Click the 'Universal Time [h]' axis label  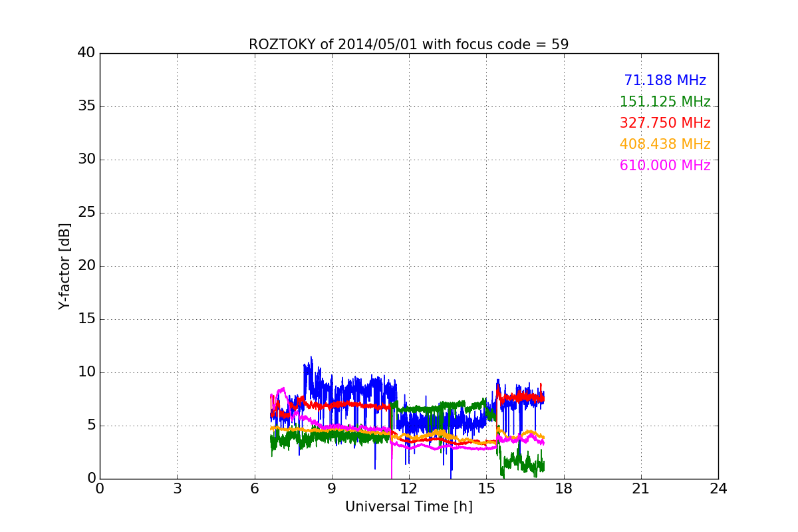(x=408, y=507)
